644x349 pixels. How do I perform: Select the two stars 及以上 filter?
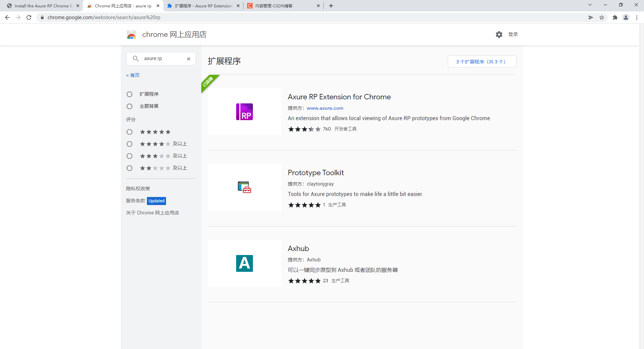point(129,168)
